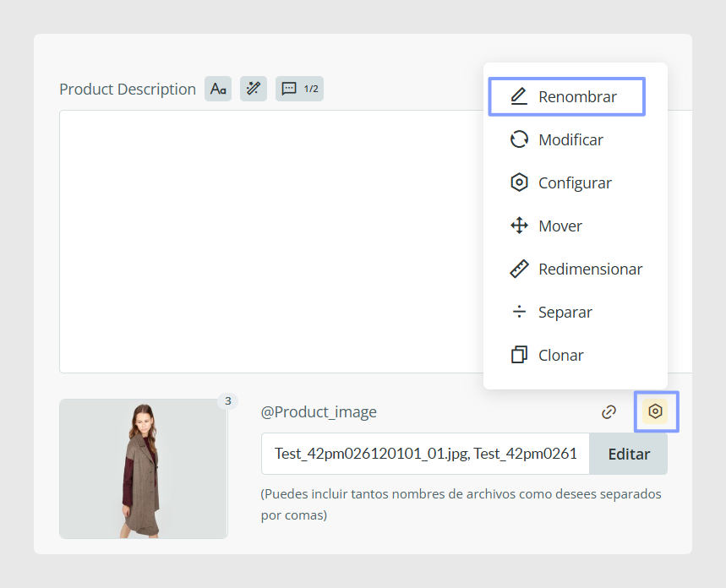The image size is (726, 588).
Task: Open the comments 1/2 indicator
Action: click(299, 89)
